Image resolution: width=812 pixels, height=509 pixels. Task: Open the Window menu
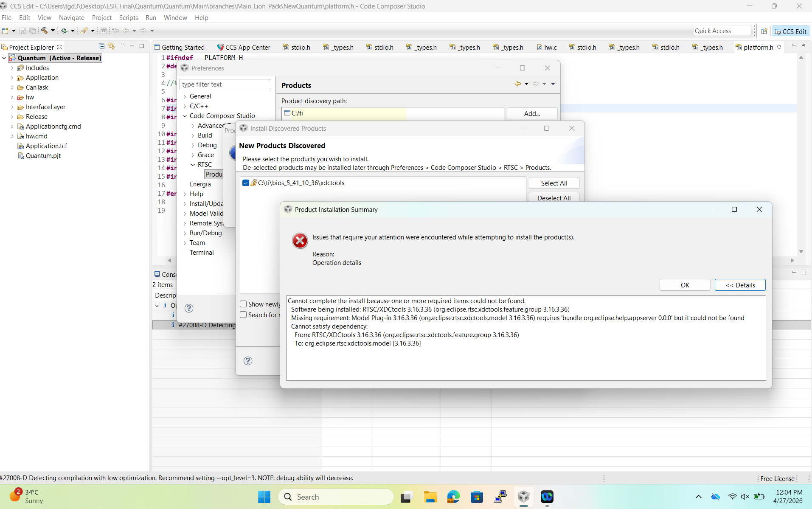pos(175,18)
